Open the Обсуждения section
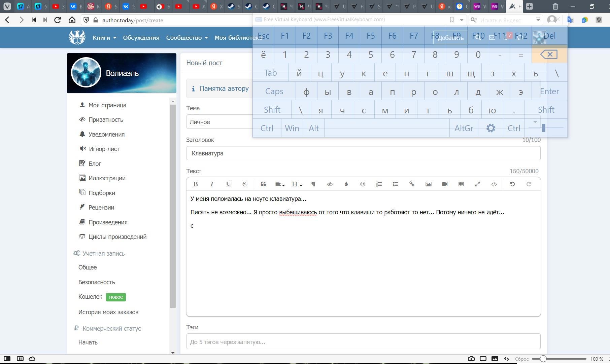Screen dimensions: 610x364 click(x=141, y=38)
